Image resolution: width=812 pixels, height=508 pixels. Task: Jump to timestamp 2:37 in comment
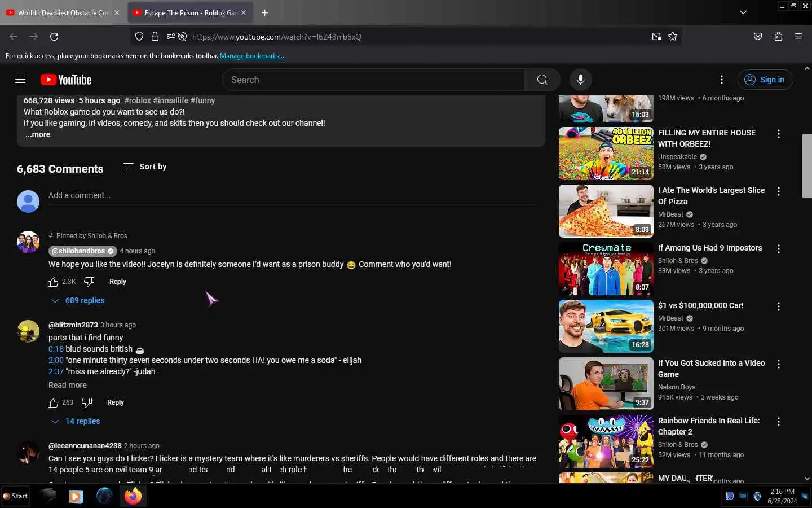[56, 371]
